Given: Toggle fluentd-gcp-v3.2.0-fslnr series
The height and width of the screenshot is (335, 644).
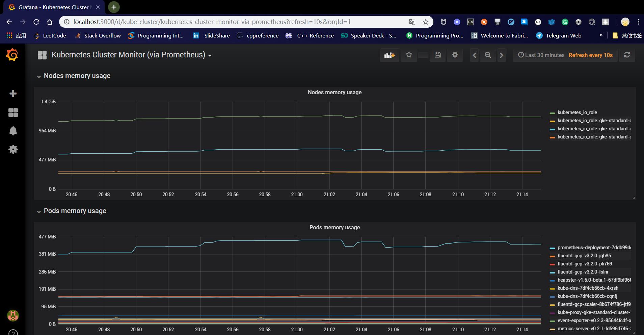Looking at the screenshot, I should pyautogui.click(x=583, y=272).
